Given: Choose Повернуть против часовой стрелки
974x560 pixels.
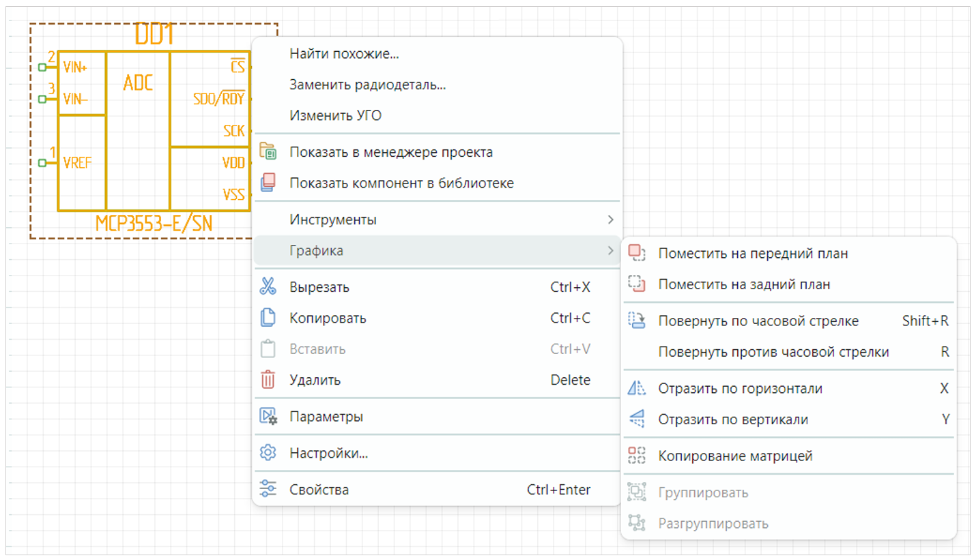Looking at the screenshot, I should (x=773, y=353).
